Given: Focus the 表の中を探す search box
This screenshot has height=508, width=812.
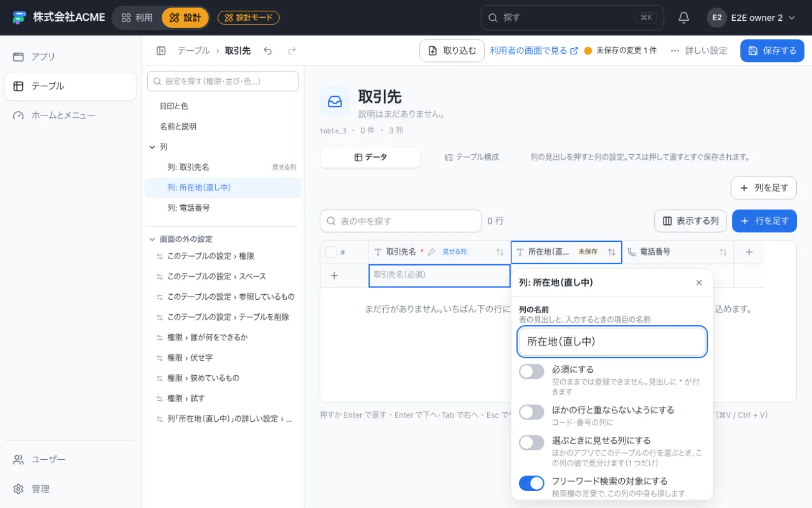Looking at the screenshot, I should point(400,221).
